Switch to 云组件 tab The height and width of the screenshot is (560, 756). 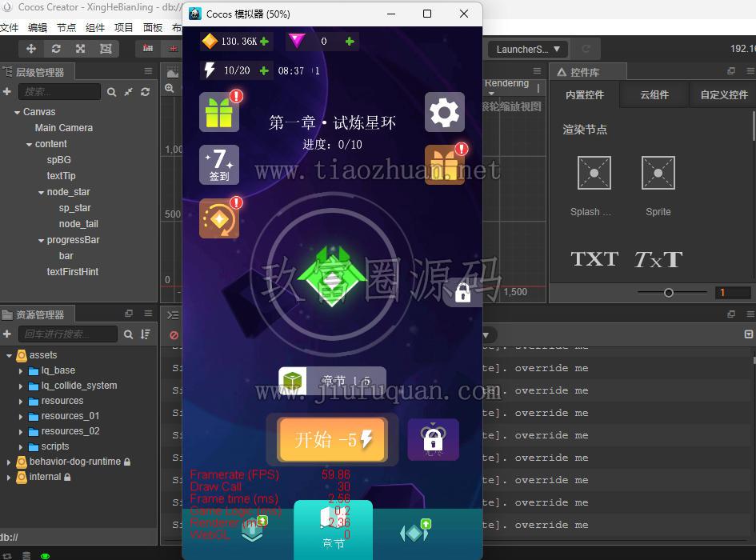654,94
